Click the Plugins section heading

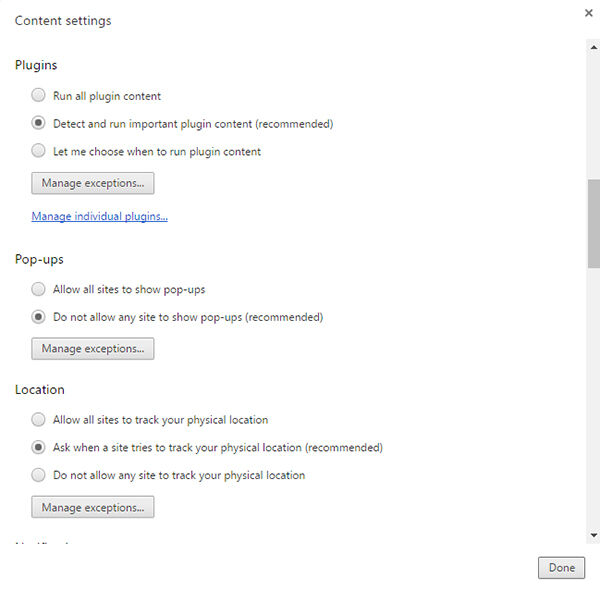pos(36,65)
